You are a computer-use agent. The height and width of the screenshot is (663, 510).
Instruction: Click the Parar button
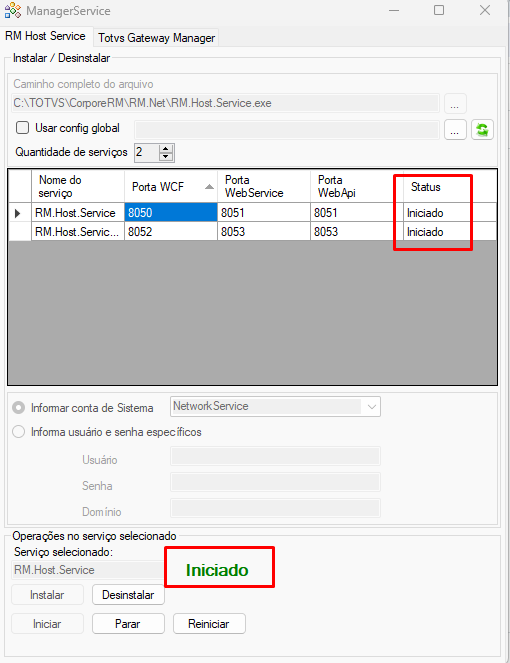128,624
